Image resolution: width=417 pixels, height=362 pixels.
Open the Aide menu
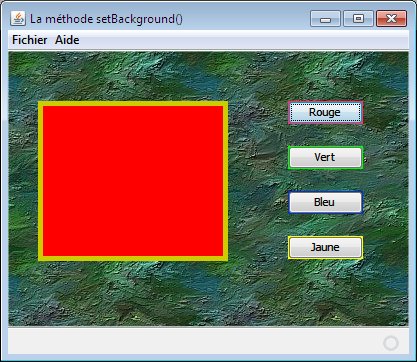(67, 40)
